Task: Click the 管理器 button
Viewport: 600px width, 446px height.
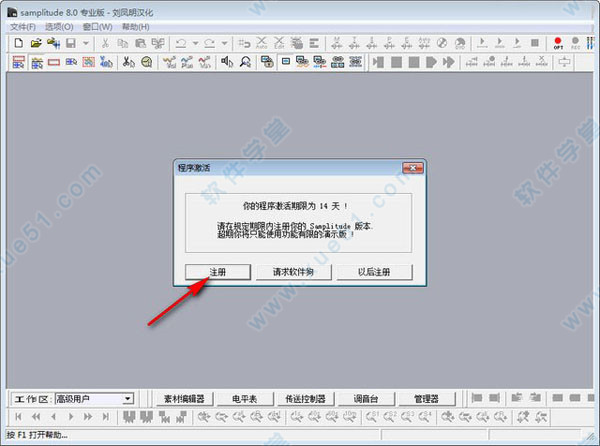Action: [426, 399]
